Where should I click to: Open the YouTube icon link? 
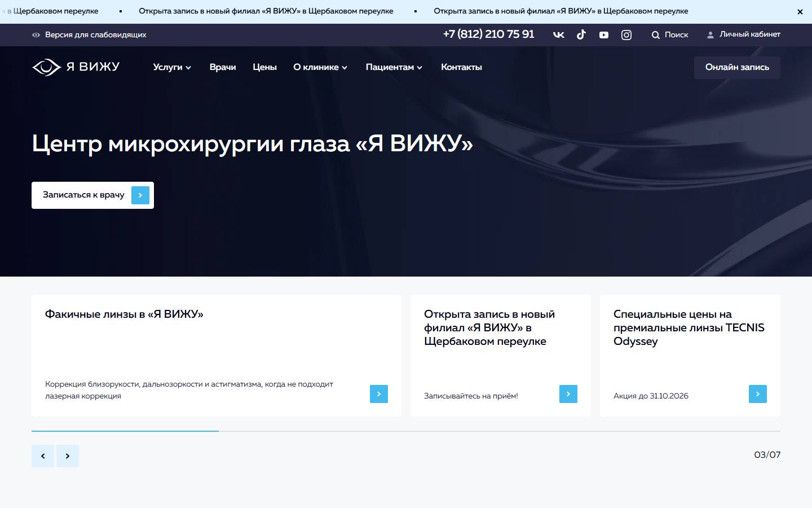(604, 35)
